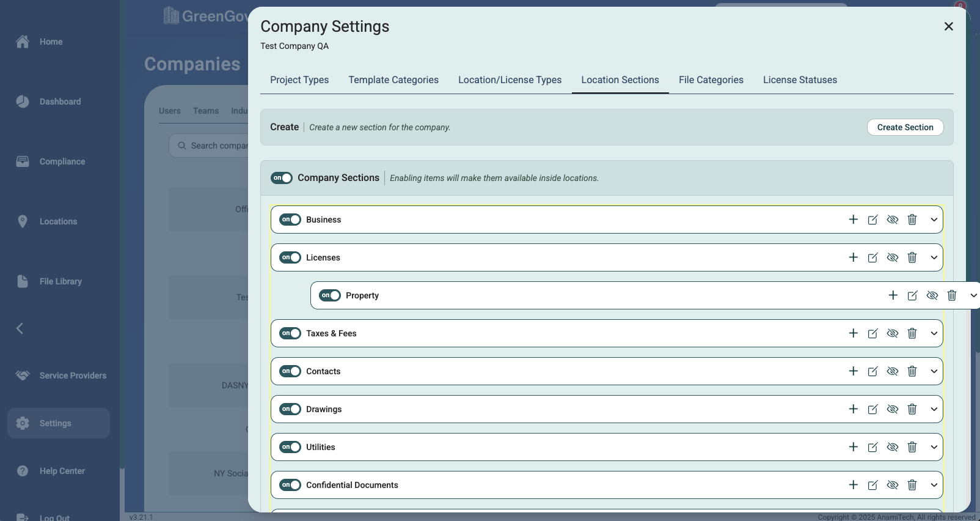This screenshot has width=980, height=521.
Task: Open the Dashboard sidebar icon
Action: 23,102
